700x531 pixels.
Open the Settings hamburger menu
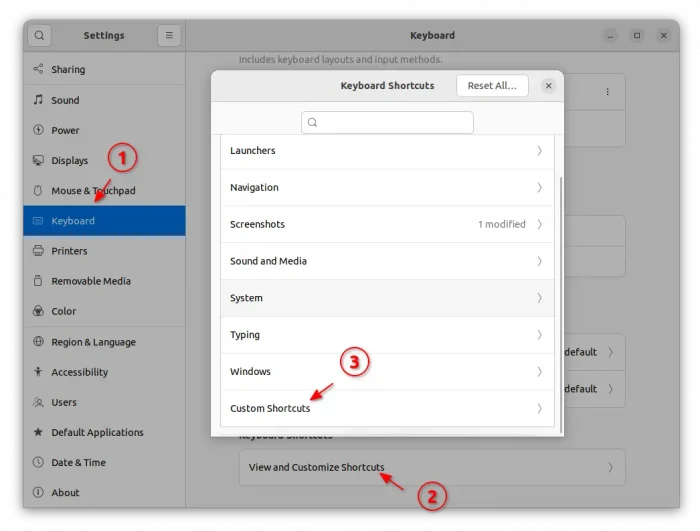[169, 35]
